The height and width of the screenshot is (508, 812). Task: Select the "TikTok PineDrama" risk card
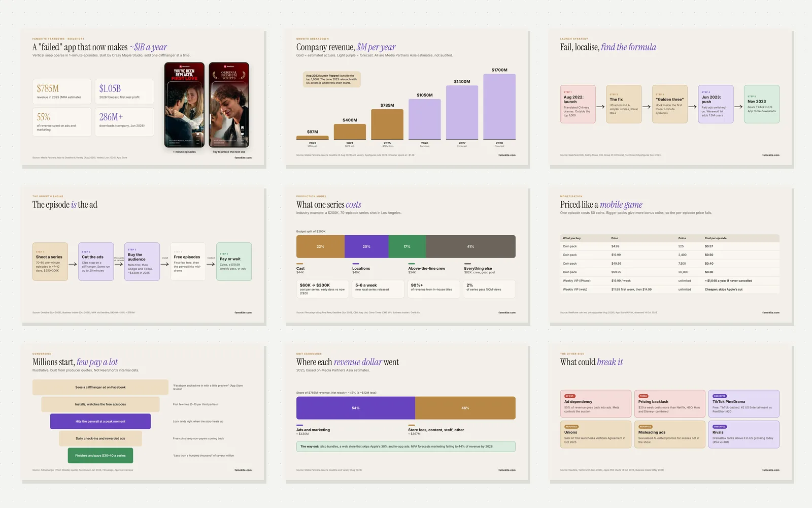pos(744,404)
